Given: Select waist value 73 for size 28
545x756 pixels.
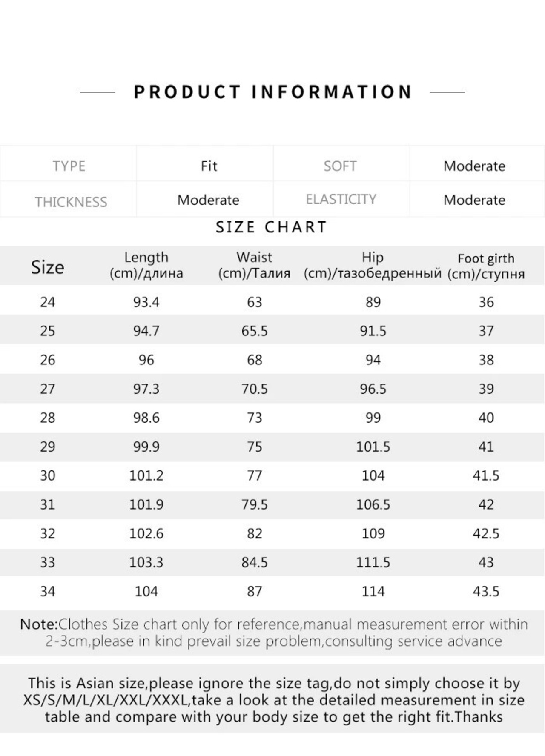Looking at the screenshot, I should point(255,418).
